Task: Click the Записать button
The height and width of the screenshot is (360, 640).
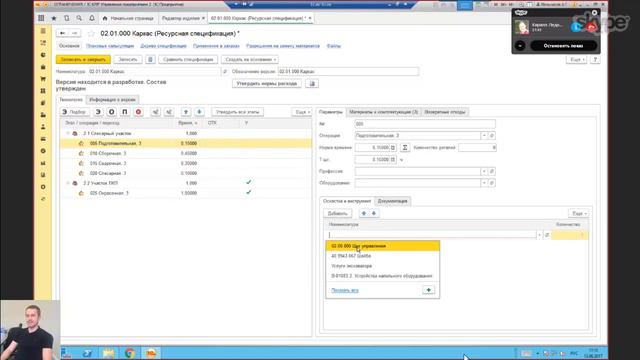Action: click(128, 60)
